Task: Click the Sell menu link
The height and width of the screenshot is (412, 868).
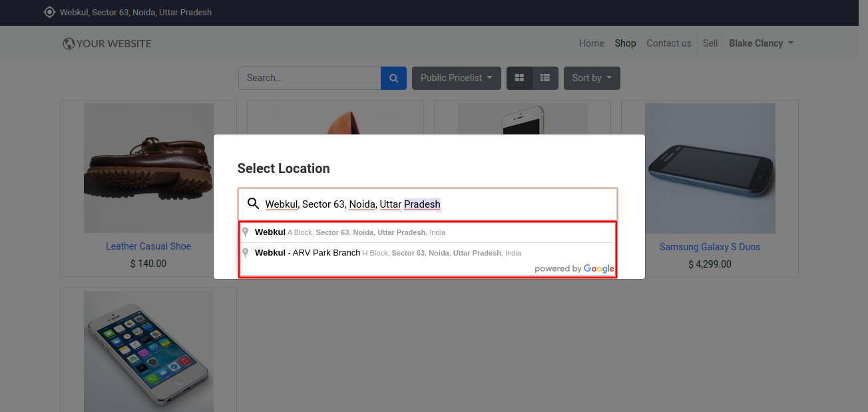Action: pos(710,43)
